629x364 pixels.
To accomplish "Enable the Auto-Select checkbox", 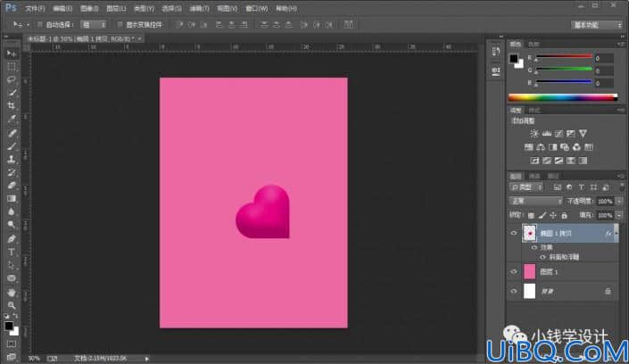I will pyautogui.click(x=40, y=25).
